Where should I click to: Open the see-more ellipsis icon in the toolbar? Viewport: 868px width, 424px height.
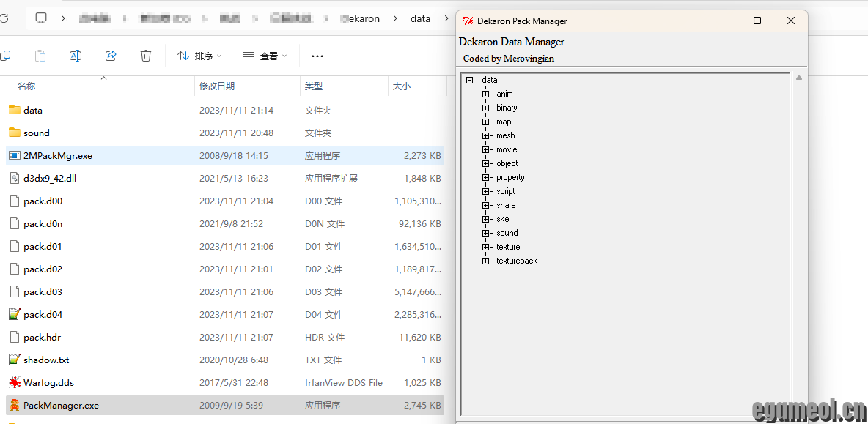318,56
